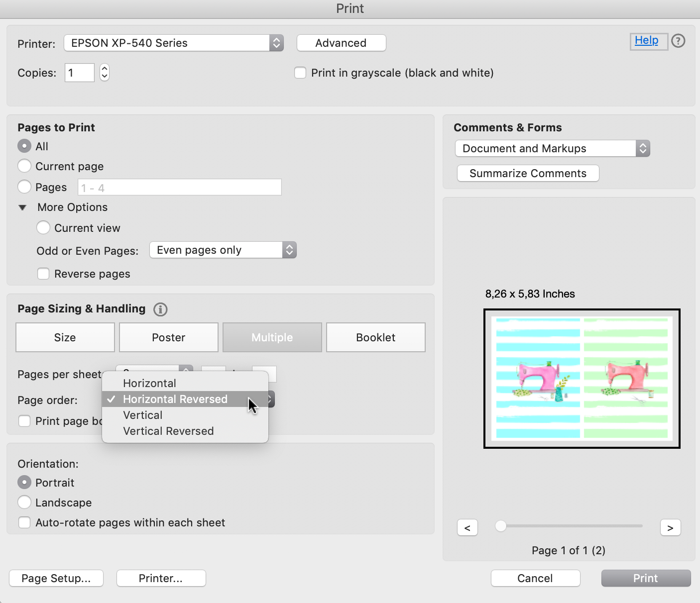Click the preview page slider handle
This screenshot has width=700, height=603.
(501, 526)
